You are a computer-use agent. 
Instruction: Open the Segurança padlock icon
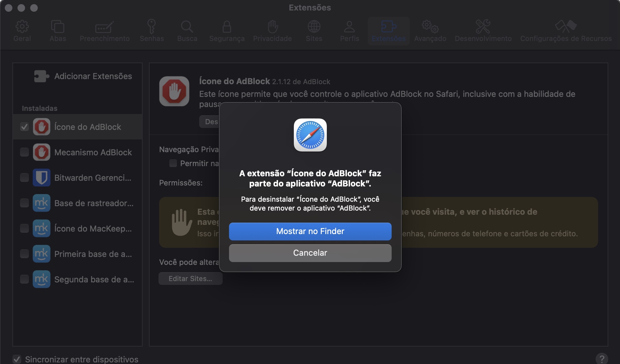point(227,27)
